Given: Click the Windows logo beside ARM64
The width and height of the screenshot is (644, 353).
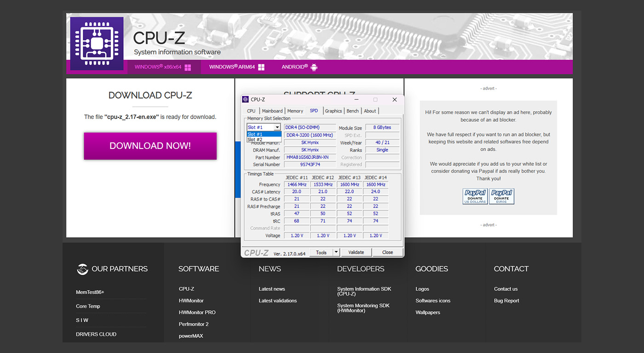Looking at the screenshot, I should tap(261, 67).
